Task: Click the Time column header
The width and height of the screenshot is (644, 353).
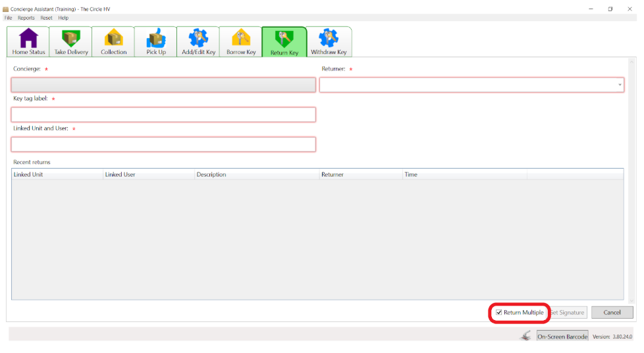Action: [464, 175]
